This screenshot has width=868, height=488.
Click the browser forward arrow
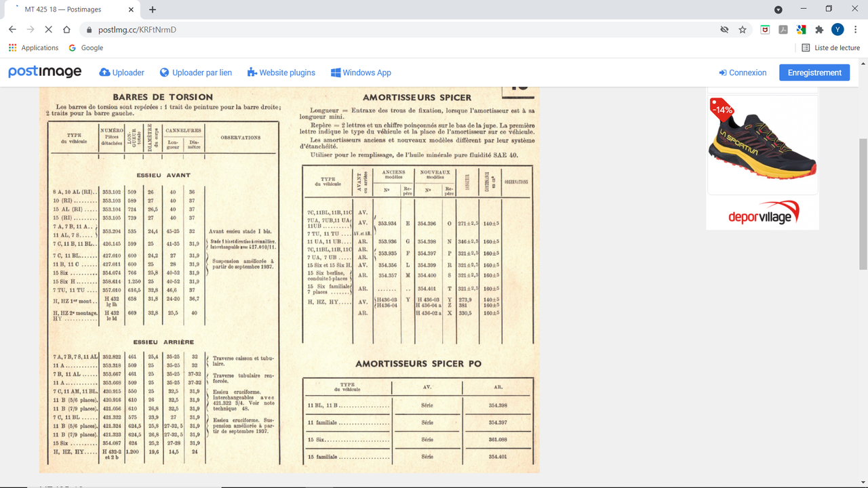[x=31, y=30]
